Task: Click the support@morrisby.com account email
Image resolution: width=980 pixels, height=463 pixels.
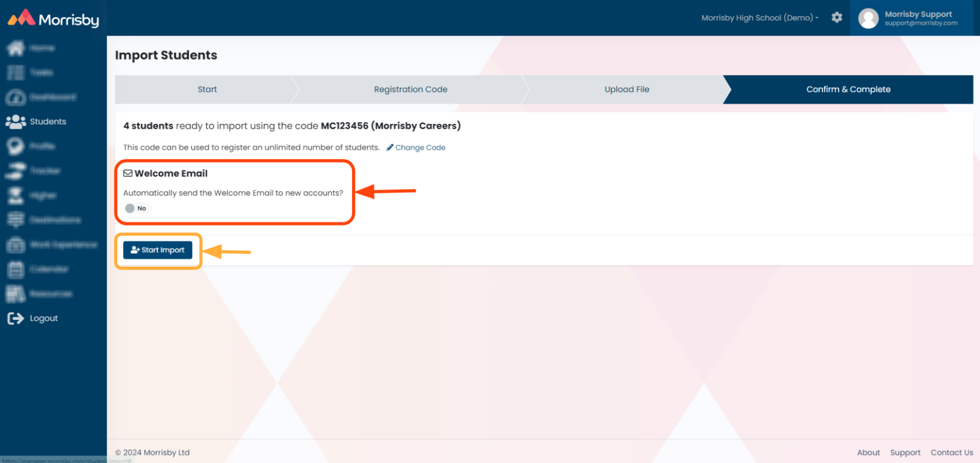Action: [x=921, y=23]
